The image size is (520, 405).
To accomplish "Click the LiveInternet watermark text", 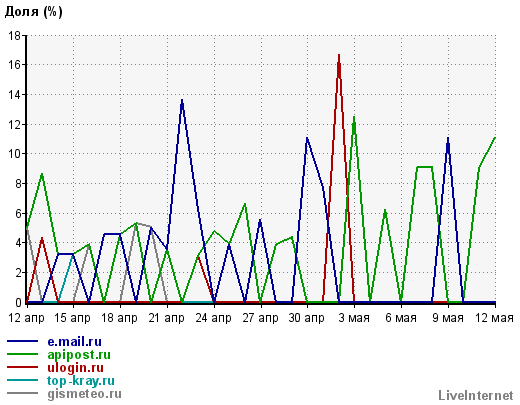I will [x=476, y=396].
